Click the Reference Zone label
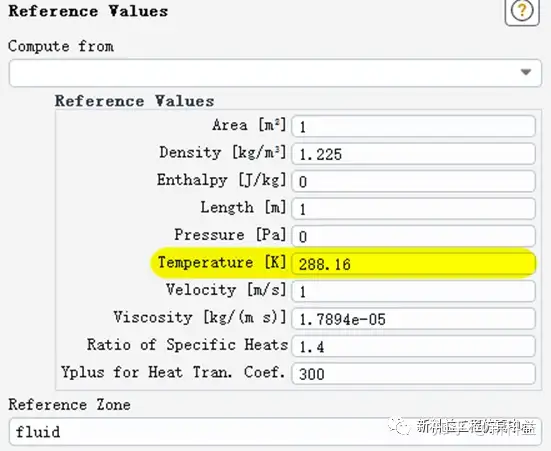Screen dimensions: 551x451 click(69, 405)
